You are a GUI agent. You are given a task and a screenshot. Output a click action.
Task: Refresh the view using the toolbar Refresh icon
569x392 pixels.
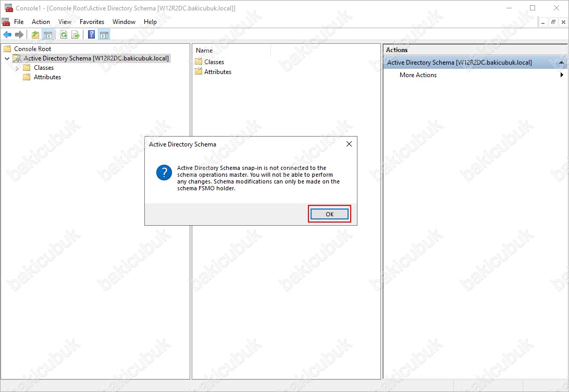coord(64,35)
